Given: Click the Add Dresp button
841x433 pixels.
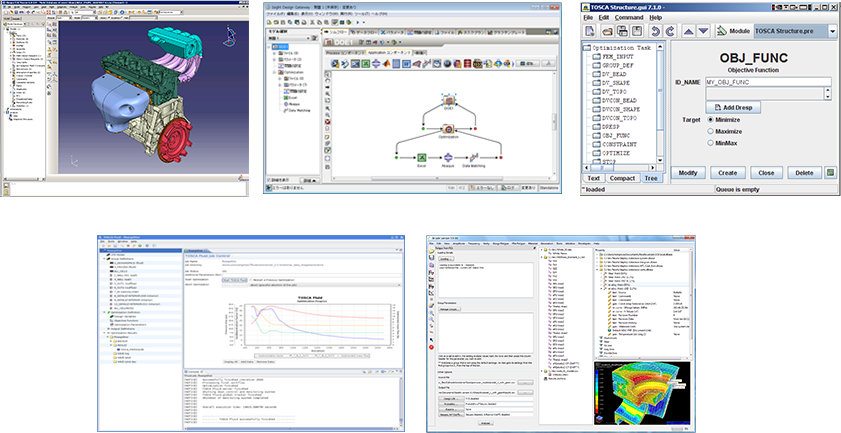Looking at the screenshot, I should [733, 107].
